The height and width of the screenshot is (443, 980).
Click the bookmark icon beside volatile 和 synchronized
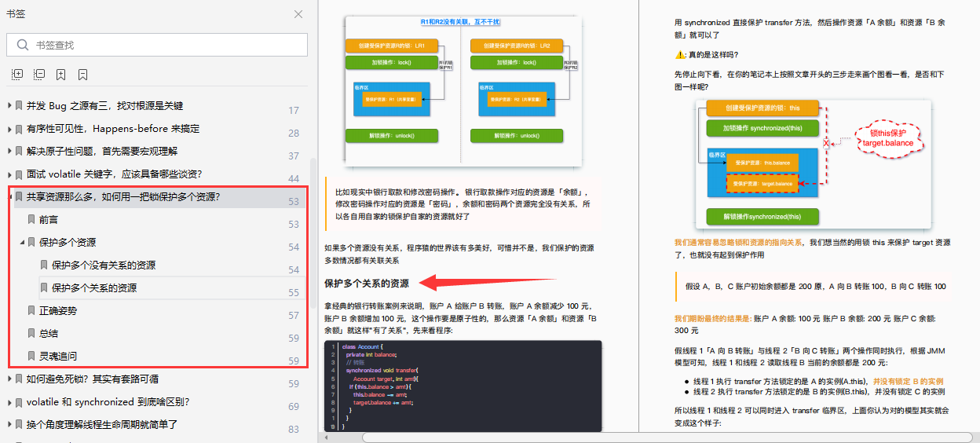point(19,401)
